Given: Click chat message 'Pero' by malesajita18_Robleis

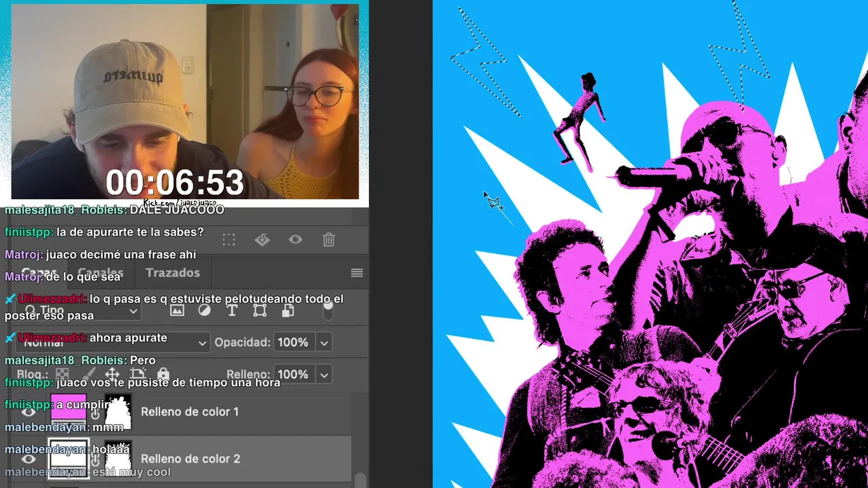Looking at the screenshot, I should (x=142, y=360).
